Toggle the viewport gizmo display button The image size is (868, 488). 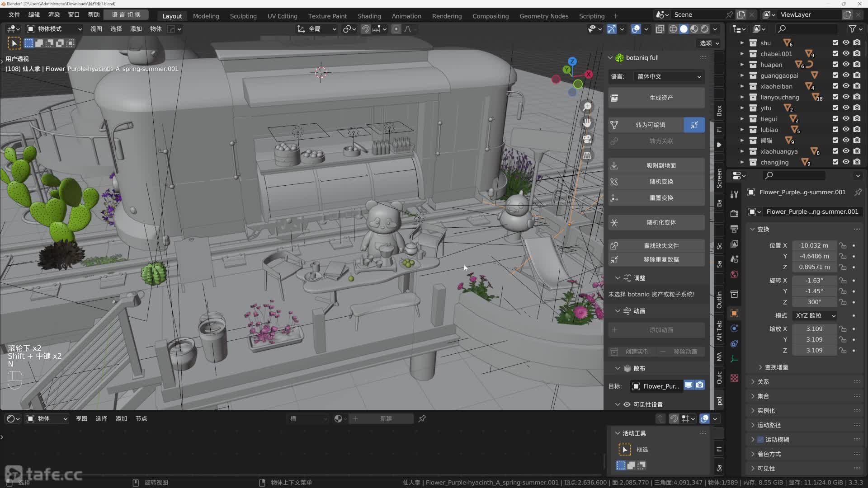[x=611, y=29]
